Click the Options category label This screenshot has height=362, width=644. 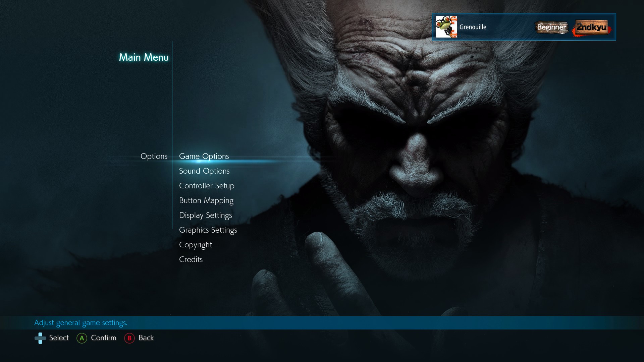154,156
